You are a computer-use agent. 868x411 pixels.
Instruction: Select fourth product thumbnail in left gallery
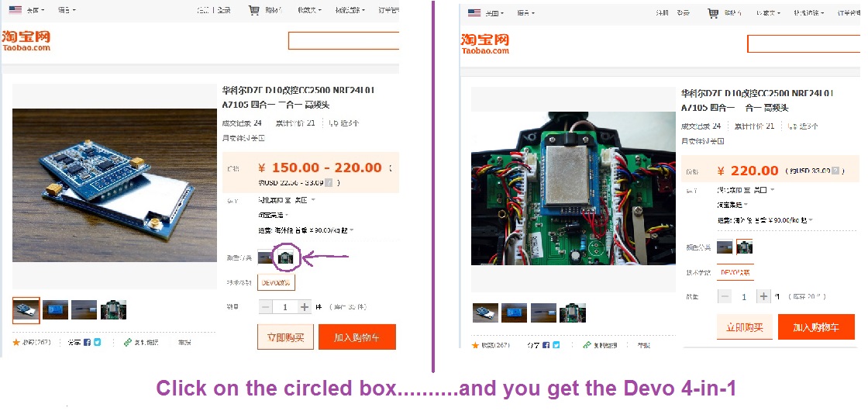point(113,309)
